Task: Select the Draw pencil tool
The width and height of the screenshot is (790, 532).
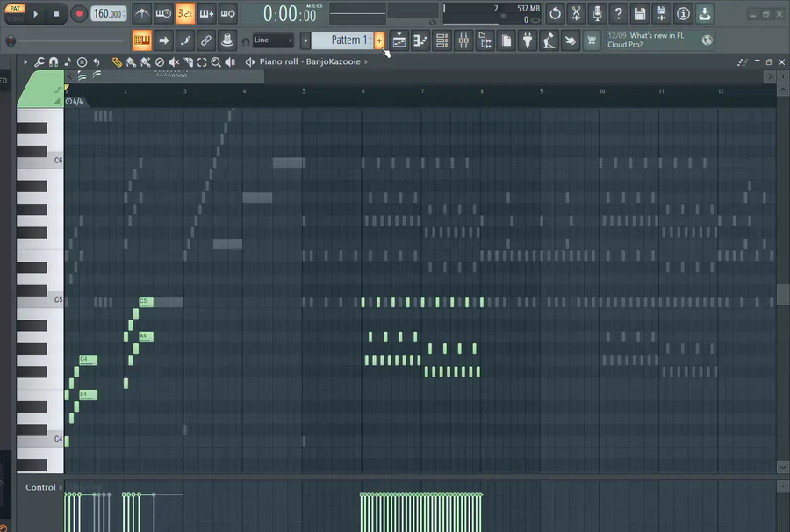Action: click(117, 62)
